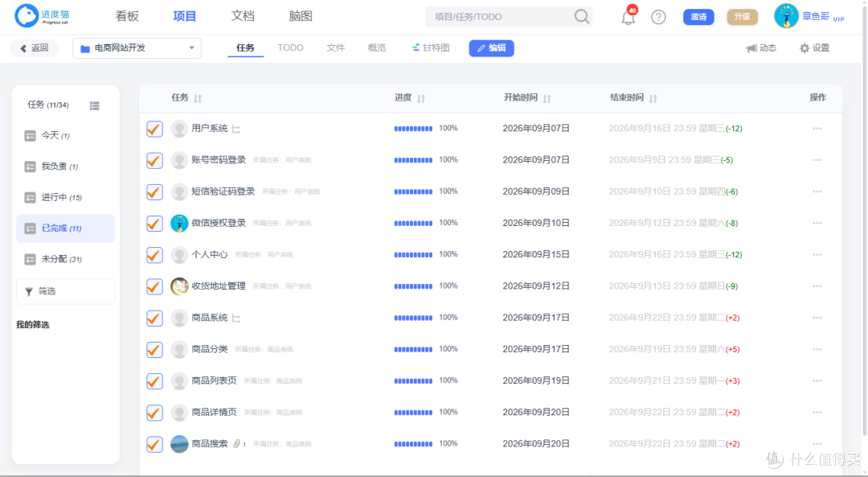
Task: Click the user avatar in header
Action: [x=785, y=16]
